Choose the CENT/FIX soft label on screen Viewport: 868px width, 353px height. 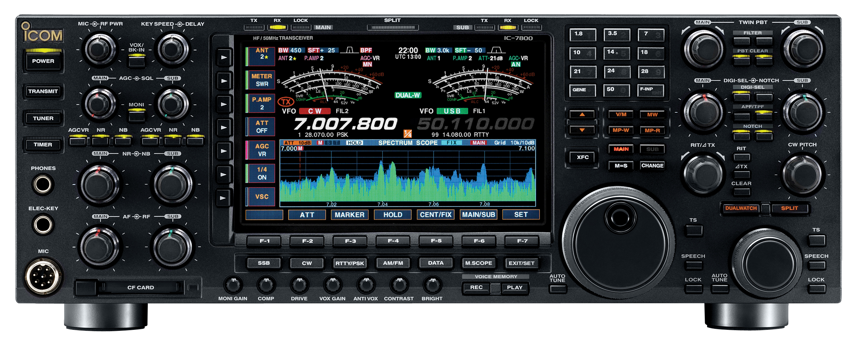click(435, 215)
